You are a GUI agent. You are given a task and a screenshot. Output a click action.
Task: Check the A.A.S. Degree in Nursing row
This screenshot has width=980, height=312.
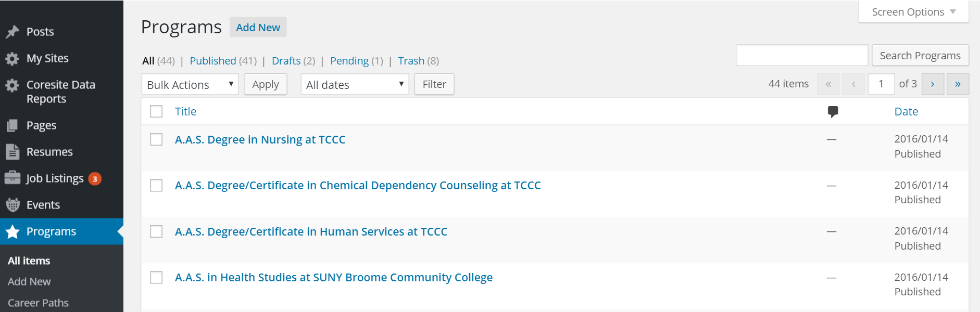[x=156, y=139]
